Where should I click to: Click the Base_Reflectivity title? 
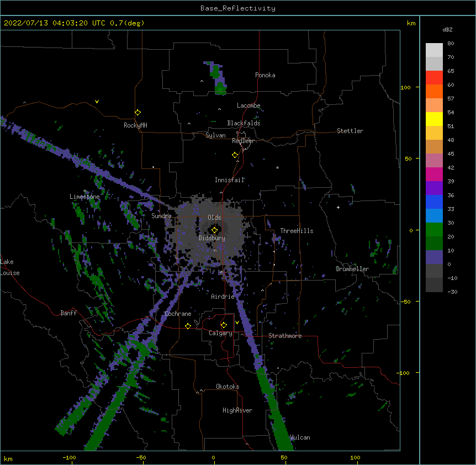click(x=237, y=8)
